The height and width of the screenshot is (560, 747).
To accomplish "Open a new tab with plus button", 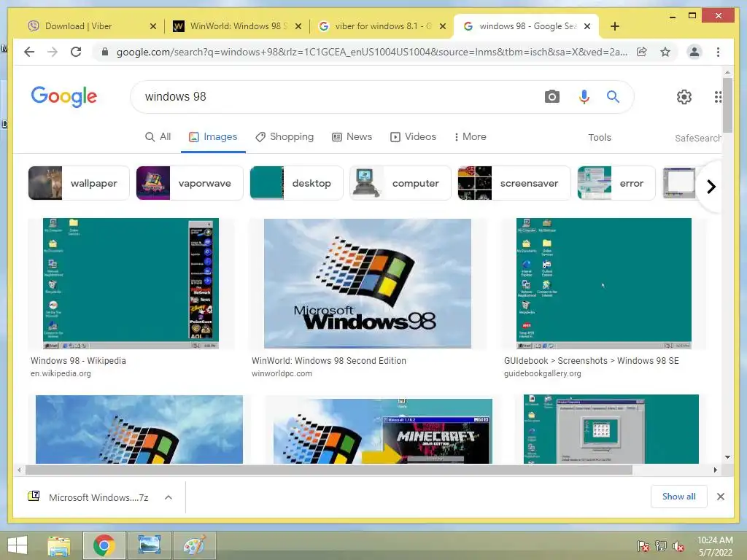I will coord(614,26).
